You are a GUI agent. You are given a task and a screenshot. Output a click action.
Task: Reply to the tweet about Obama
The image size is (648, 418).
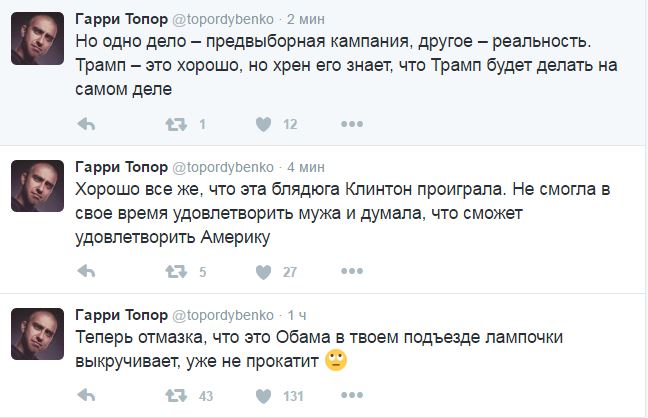86,396
